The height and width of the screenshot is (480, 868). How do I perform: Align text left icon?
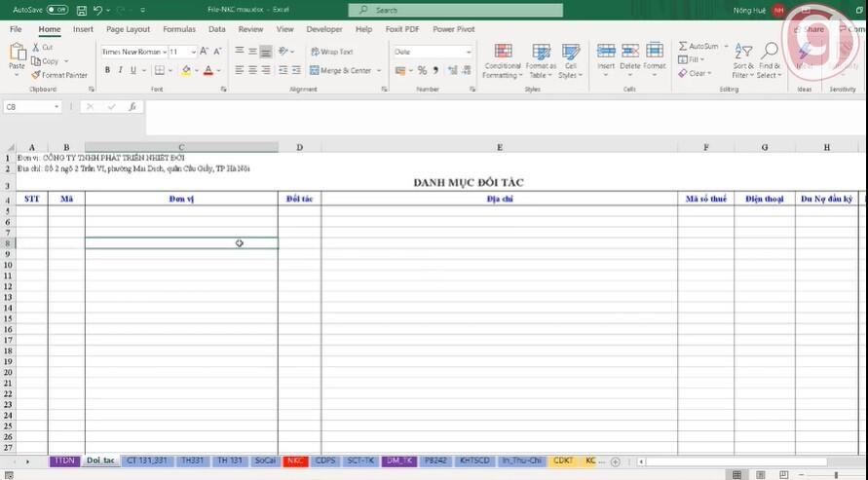[239, 70]
